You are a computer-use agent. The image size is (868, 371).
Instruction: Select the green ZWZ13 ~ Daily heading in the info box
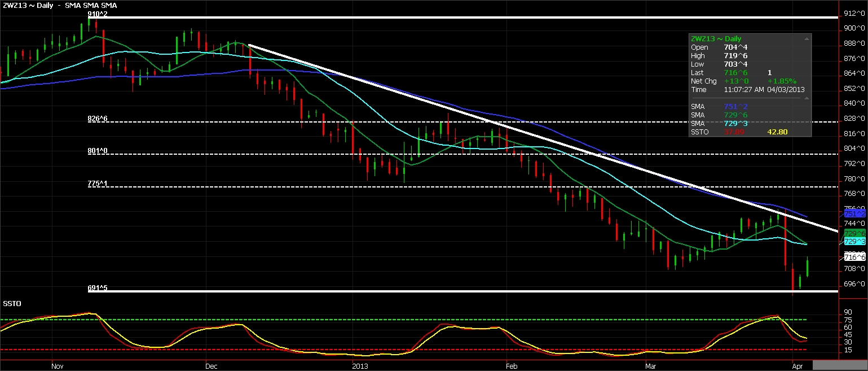pyautogui.click(x=716, y=38)
